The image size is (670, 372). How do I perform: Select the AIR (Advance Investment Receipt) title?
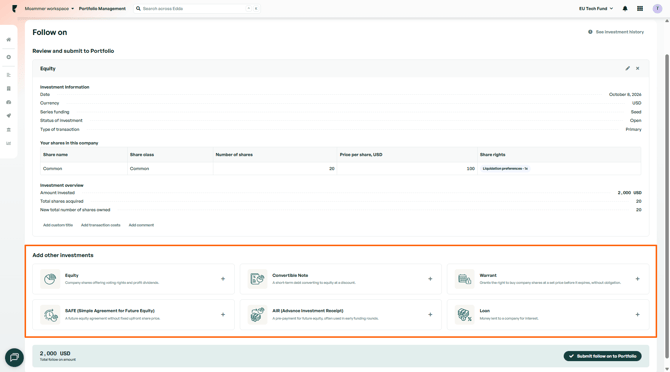point(308,311)
